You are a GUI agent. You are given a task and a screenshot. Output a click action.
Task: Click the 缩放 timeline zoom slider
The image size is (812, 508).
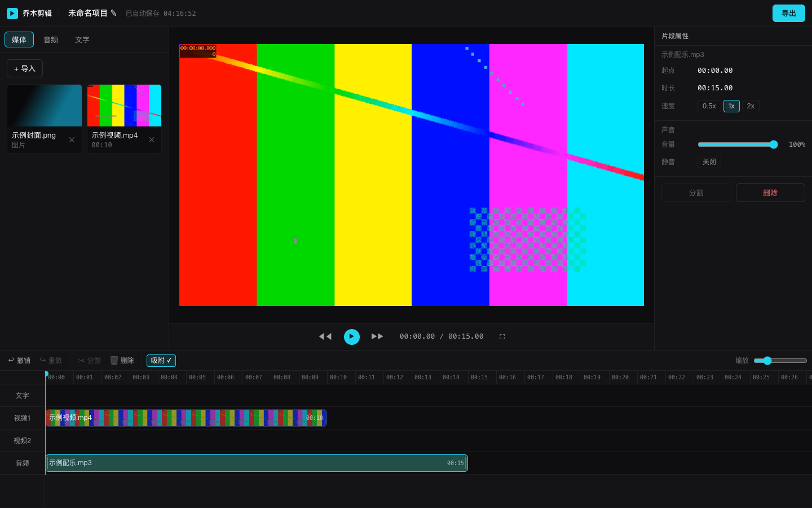coord(780,361)
